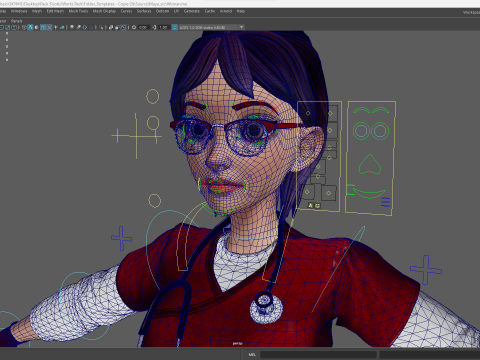Viewport: 480px width, 360px height.
Task: Enable Smooth Shade All in the viewport
Action: tap(30, 27)
